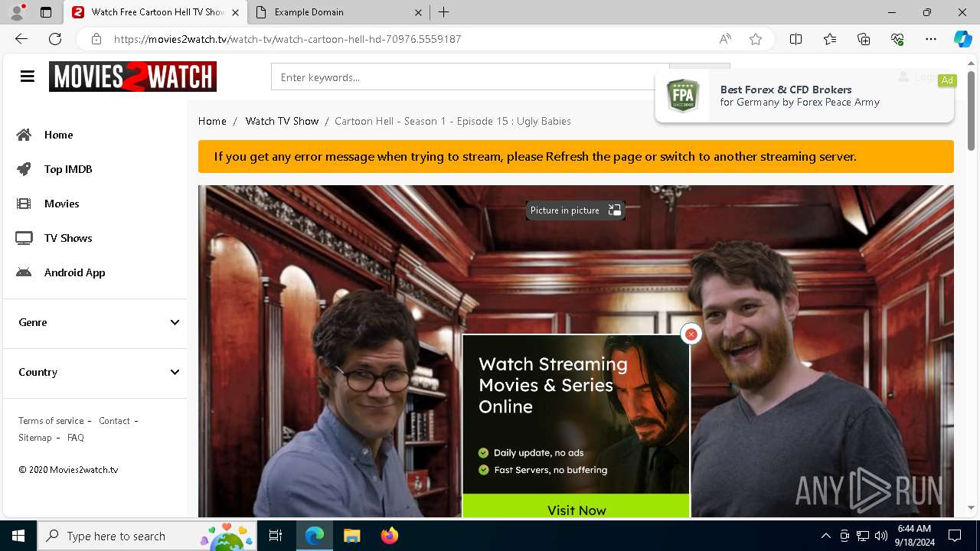Screen dimensions: 980x551
Task: Refresh the page with reload icon
Action: (x=55, y=39)
